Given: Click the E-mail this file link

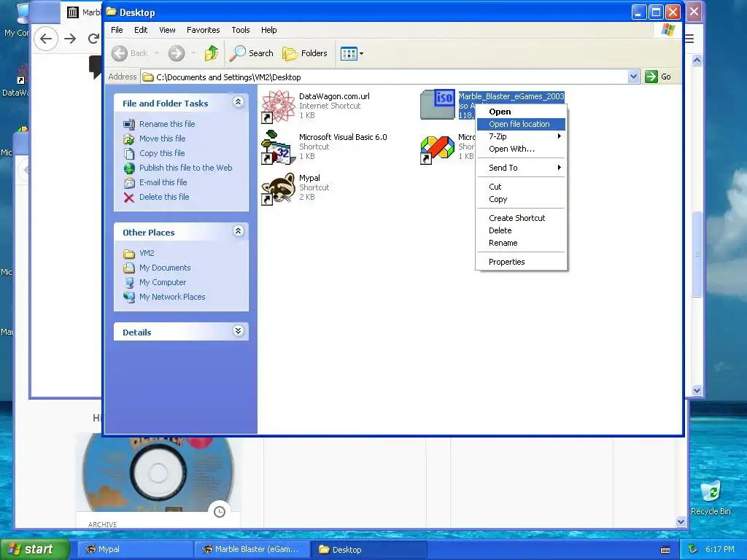Looking at the screenshot, I should coord(163,182).
